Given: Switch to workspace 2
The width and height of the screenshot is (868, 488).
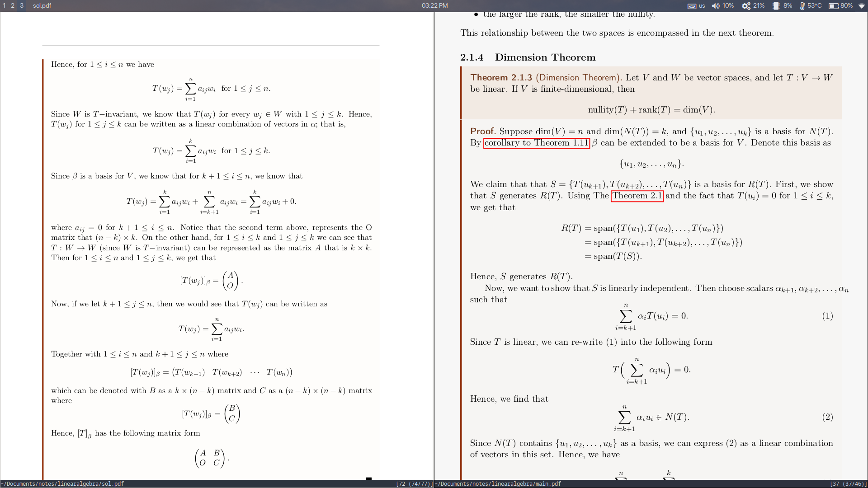Looking at the screenshot, I should pos(13,5).
